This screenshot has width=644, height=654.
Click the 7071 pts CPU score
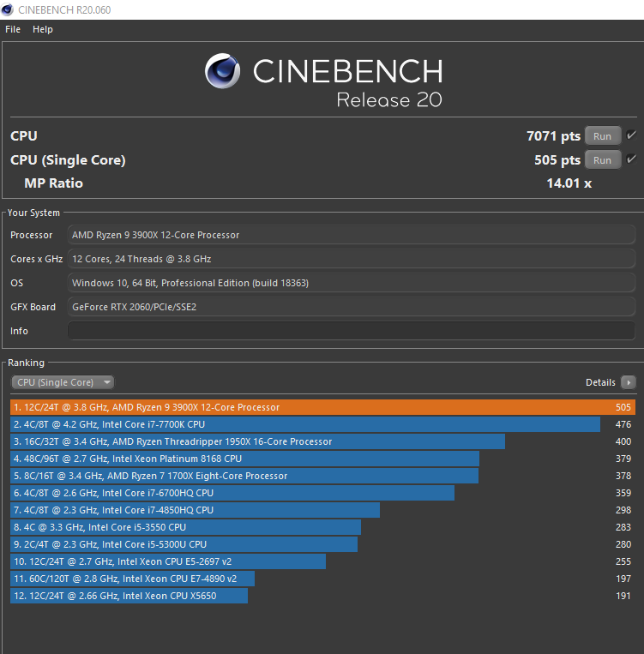point(553,136)
